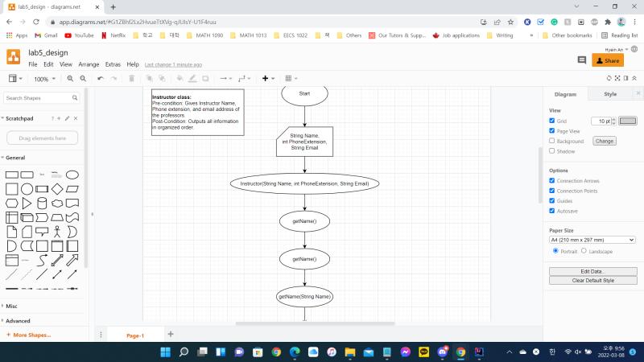Open the A4 paper size dropdown
This screenshot has width=644, height=362.
592,240
